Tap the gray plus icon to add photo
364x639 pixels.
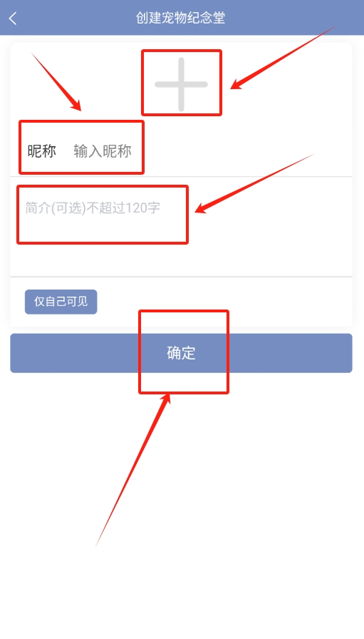181,84
